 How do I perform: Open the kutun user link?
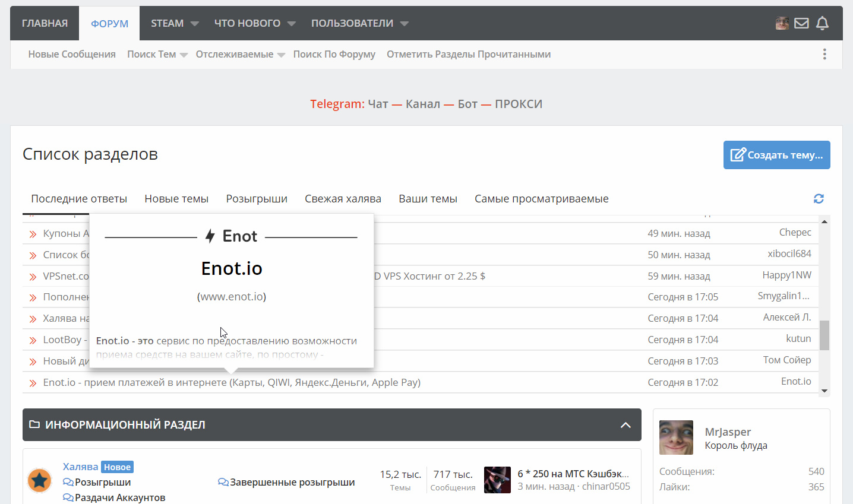[x=798, y=338]
